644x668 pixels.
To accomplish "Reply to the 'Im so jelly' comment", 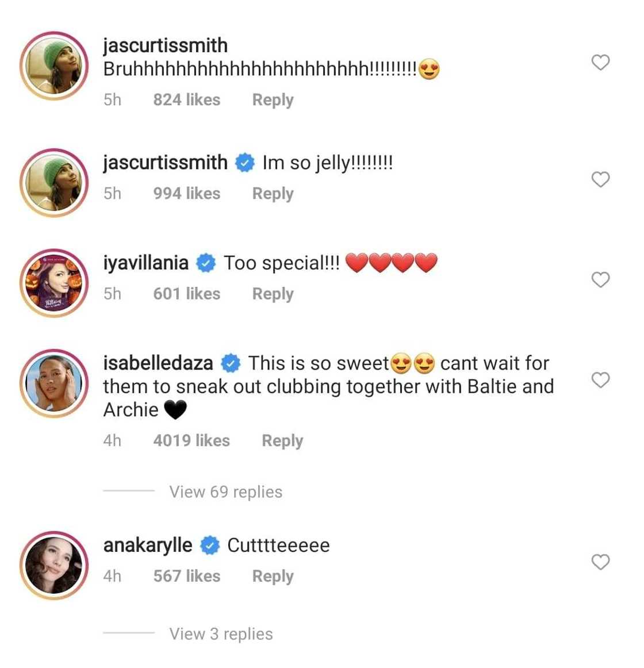I will [x=273, y=194].
